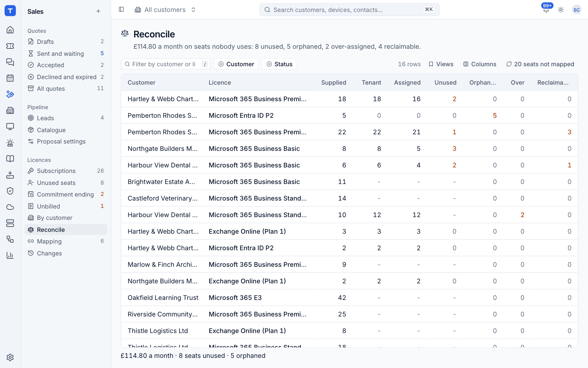Add a Status filter
Screen dimensions: 588x368
point(279,64)
